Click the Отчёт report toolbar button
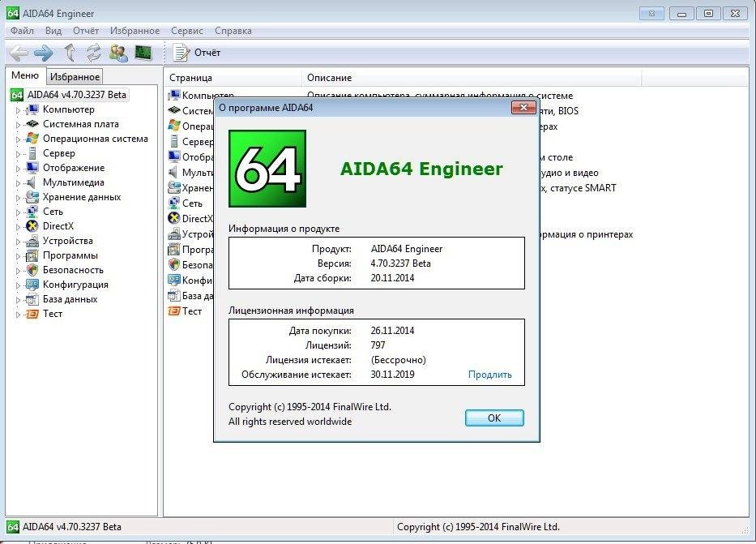The height and width of the screenshot is (544, 756). pyautogui.click(x=197, y=53)
